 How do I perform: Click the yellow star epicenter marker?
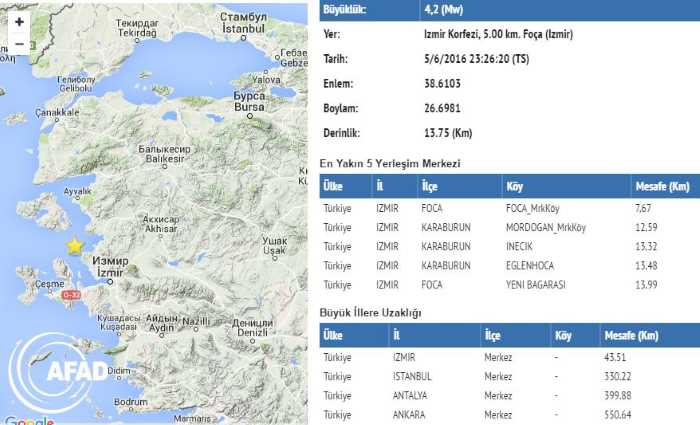(74, 245)
